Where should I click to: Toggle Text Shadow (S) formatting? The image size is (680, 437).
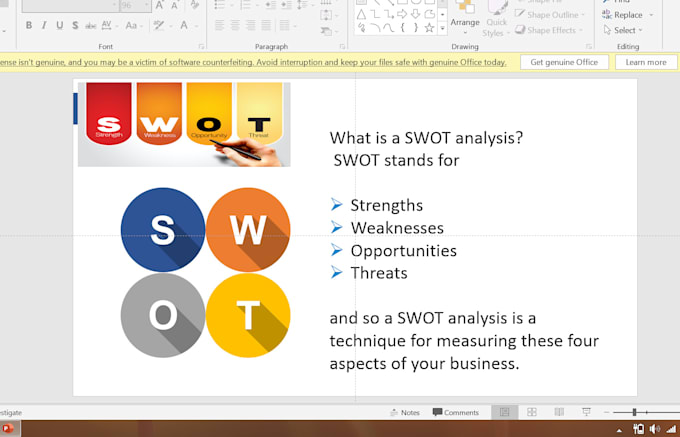(75, 25)
